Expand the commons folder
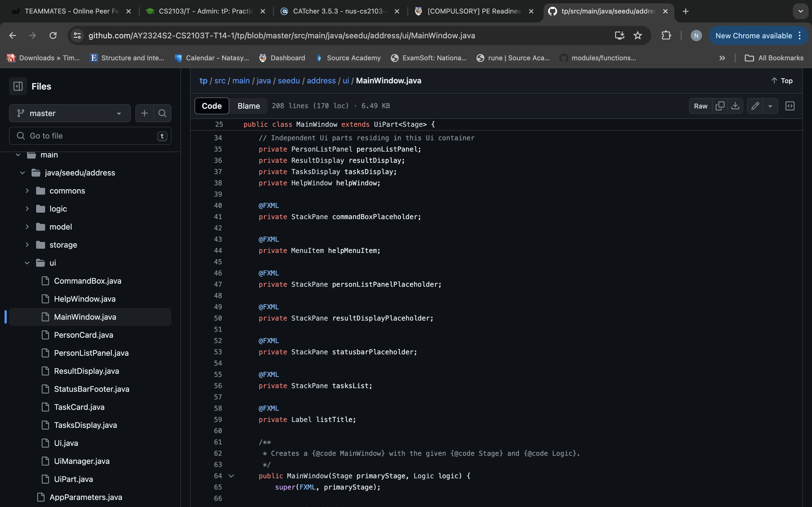812x507 pixels. pyautogui.click(x=27, y=191)
